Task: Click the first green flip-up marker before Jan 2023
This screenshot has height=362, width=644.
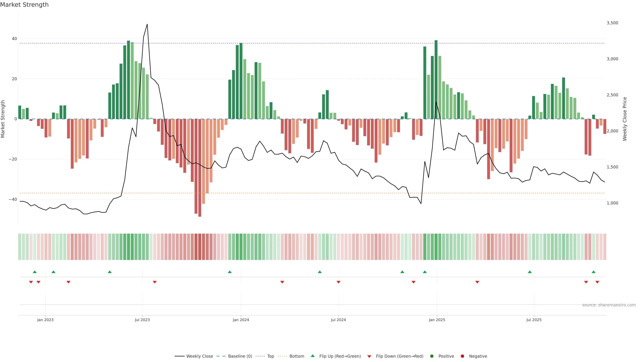Action: click(x=35, y=272)
